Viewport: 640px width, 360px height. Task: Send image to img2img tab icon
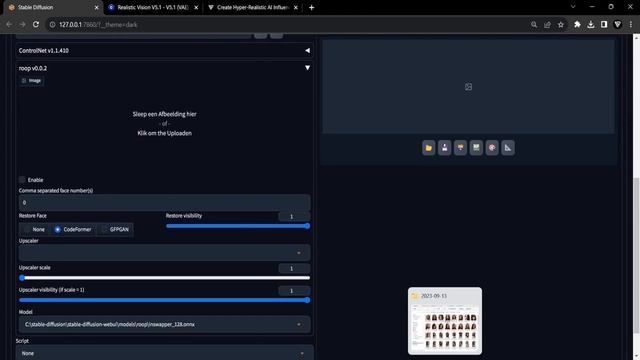tap(460, 148)
